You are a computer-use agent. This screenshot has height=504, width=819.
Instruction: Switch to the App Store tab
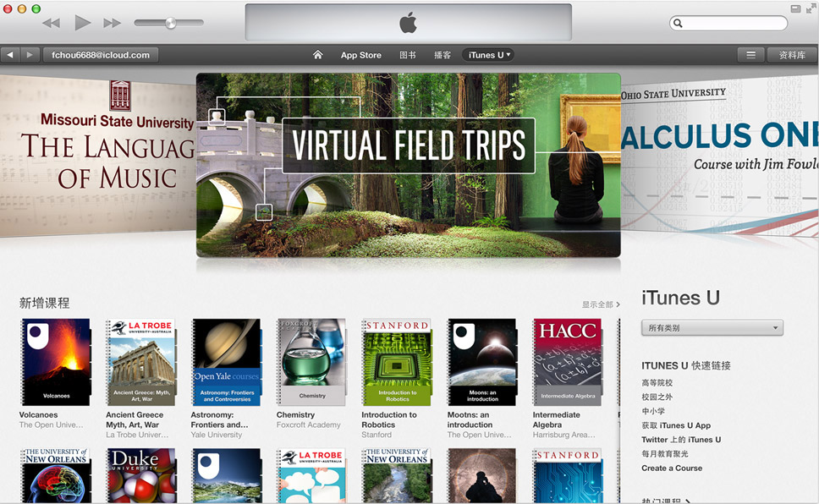tap(360, 54)
